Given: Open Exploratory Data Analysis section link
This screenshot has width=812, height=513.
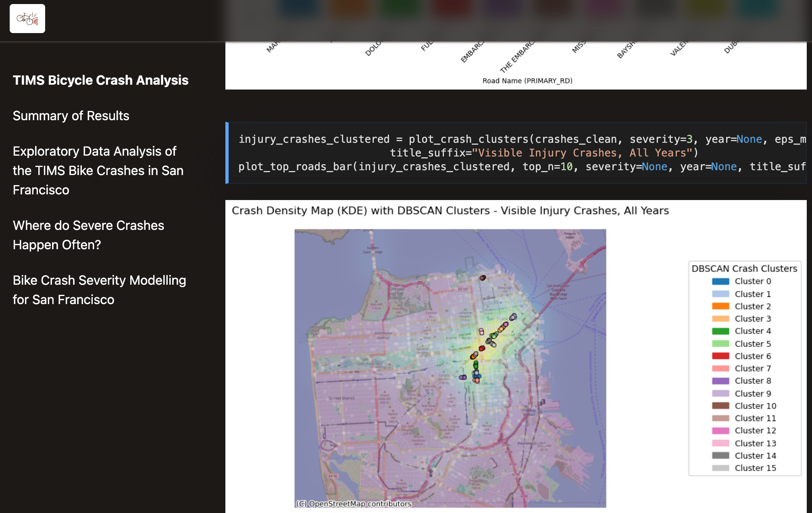Looking at the screenshot, I should click(98, 171).
